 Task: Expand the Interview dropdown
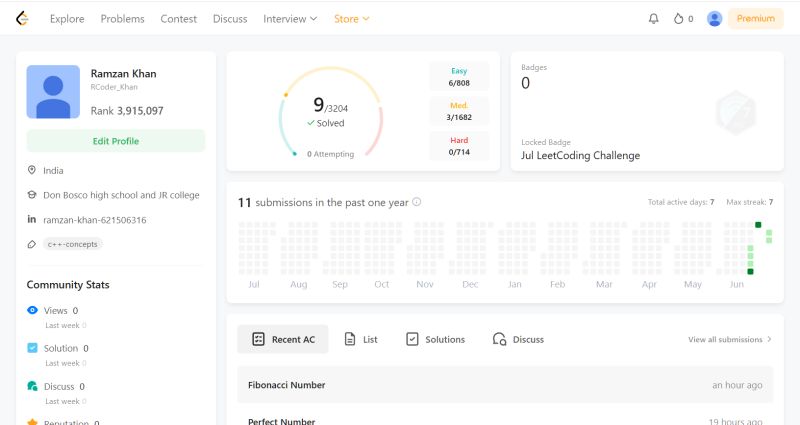(x=290, y=19)
